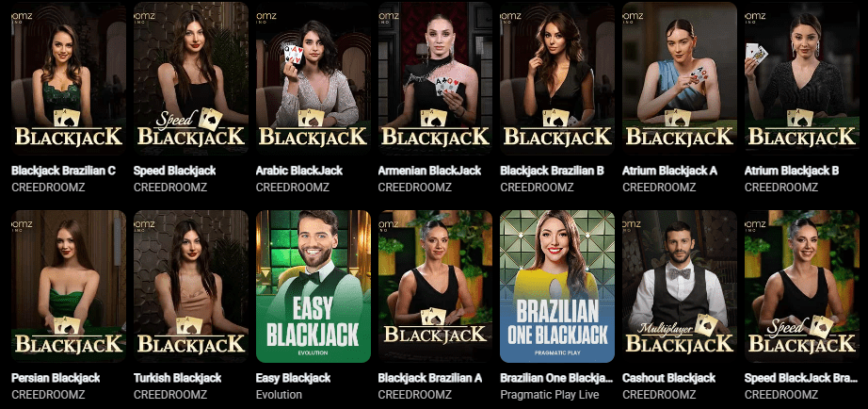Image resolution: width=868 pixels, height=409 pixels.
Task: Open the Blackjack Brazilian B game tile
Action: point(557,78)
